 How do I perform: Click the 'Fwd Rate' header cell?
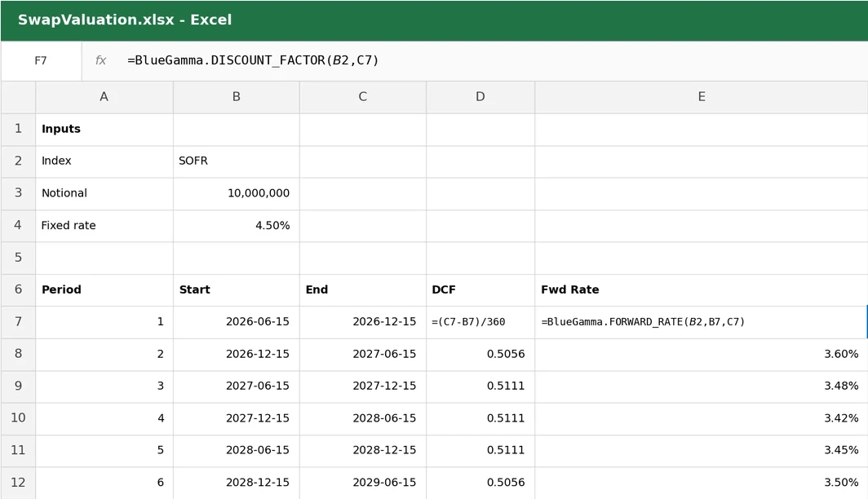click(702, 290)
